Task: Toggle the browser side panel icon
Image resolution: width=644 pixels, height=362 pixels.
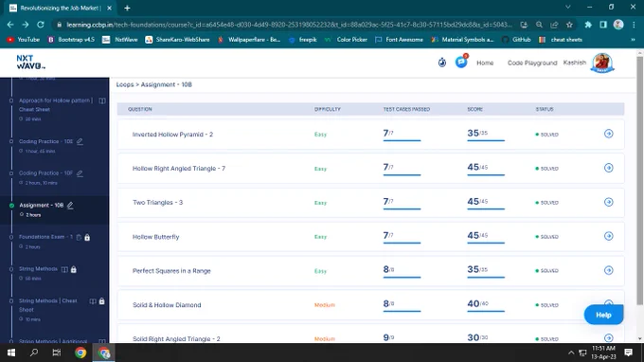Action: [x=603, y=25]
